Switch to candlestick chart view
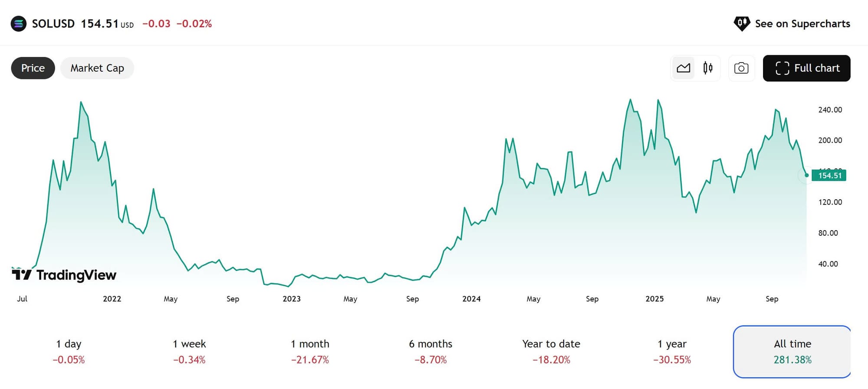This screenshot has height=389, width=868. click(707, 68)
